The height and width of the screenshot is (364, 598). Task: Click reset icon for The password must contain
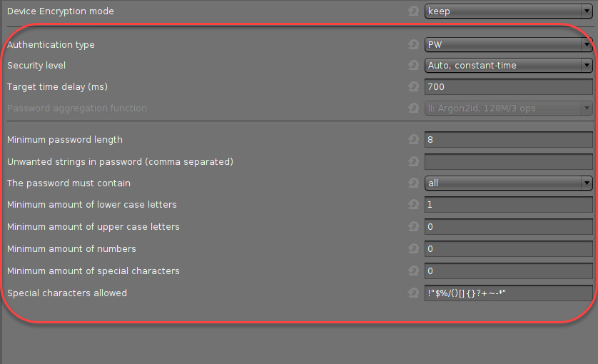[x=413, y=183]
